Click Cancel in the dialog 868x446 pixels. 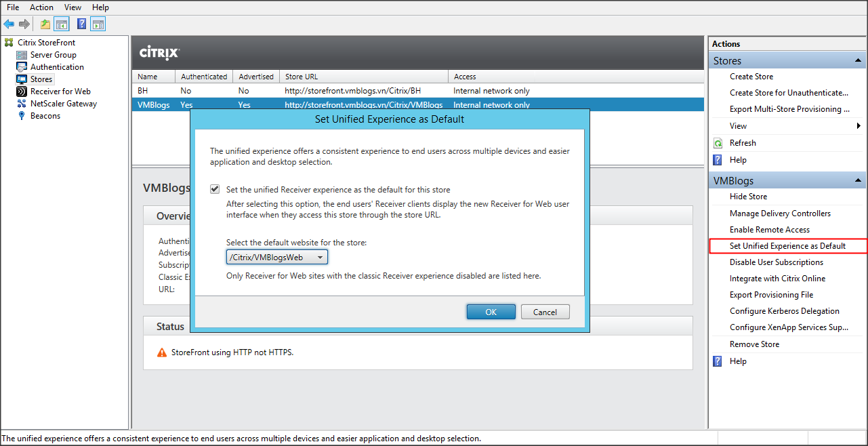click(545, 312)
